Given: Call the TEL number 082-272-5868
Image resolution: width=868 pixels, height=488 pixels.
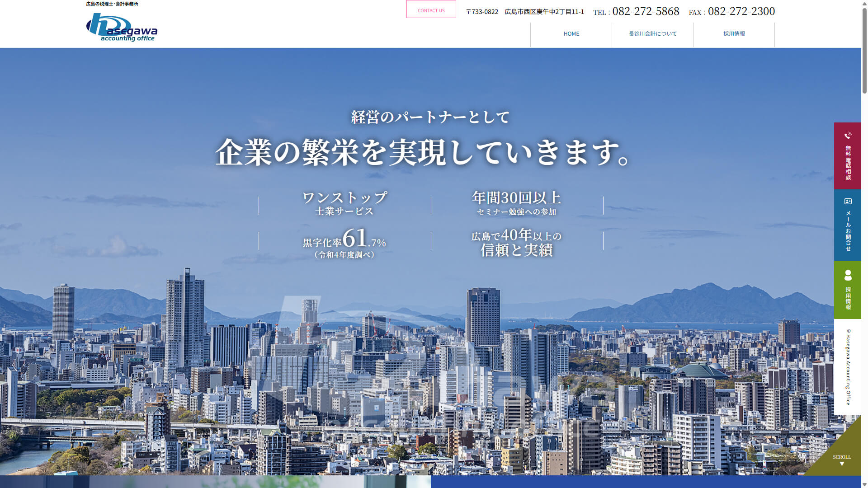Looking at the screenshot, I should click(x=646, y=11).
